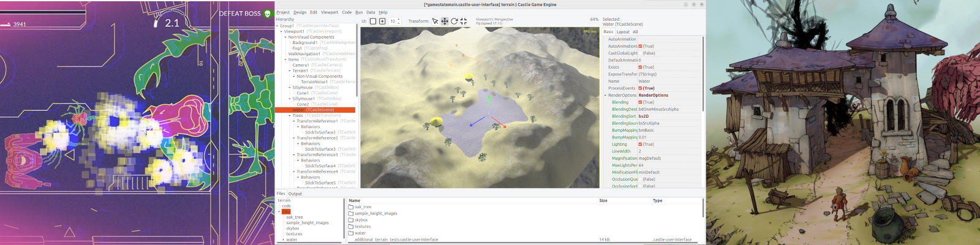Viewport: 980px width, 245px height.
Task: Disable the Lighting checkbox
Action: point(640,145)
